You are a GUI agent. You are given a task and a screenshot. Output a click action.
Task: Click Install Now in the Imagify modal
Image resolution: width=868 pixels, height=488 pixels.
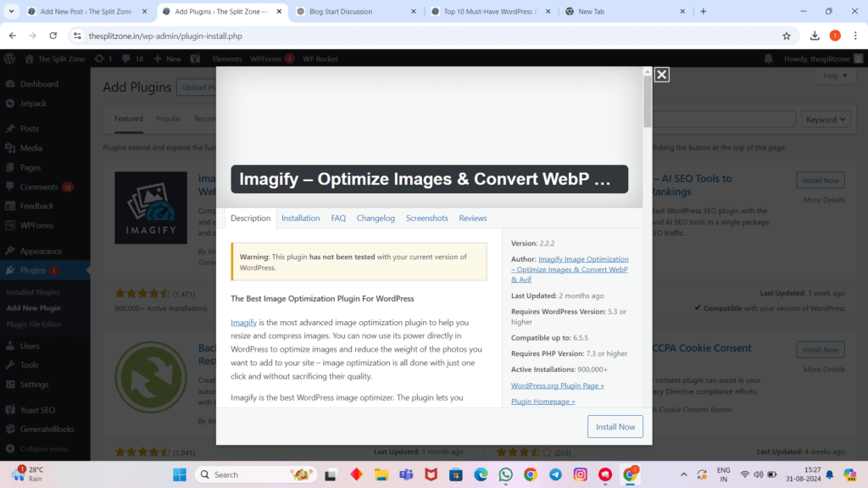[615, 427]
